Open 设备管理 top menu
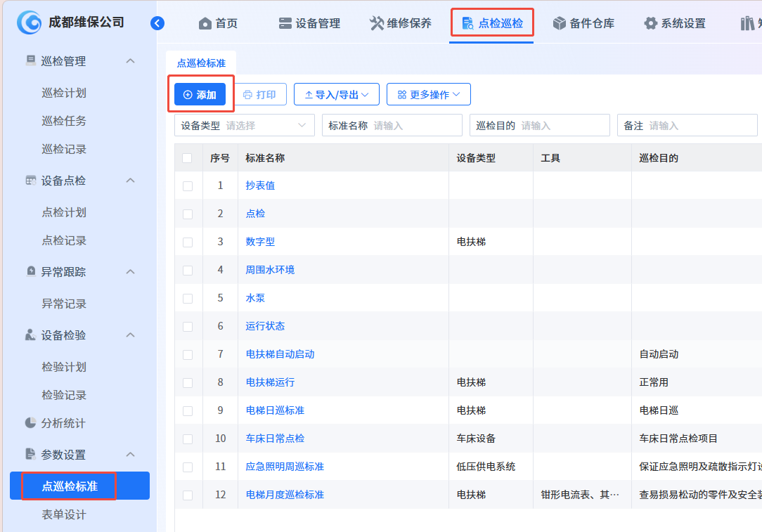This screenshot has height=532, width=762. (x=309, y=23)
